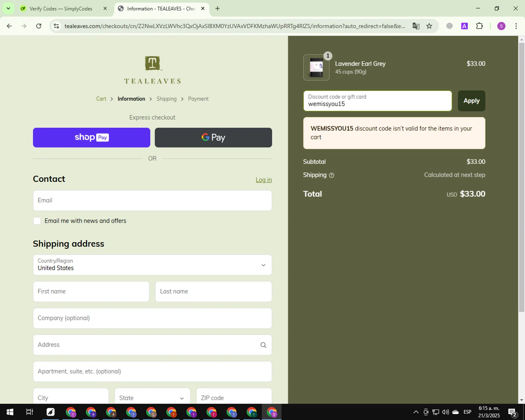
Task: Click the OneDrive cloud tray icon
Action: pyautogui.click(x=455, y=412)
